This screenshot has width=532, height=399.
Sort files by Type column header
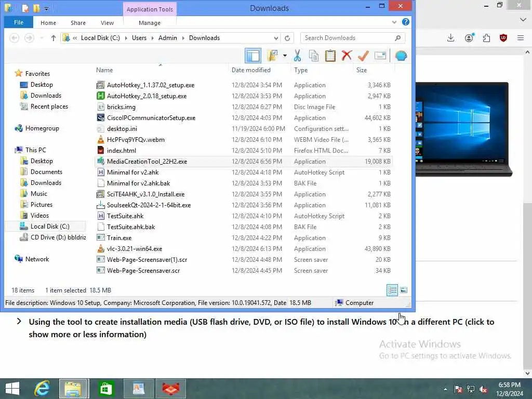tap(301, 70)
